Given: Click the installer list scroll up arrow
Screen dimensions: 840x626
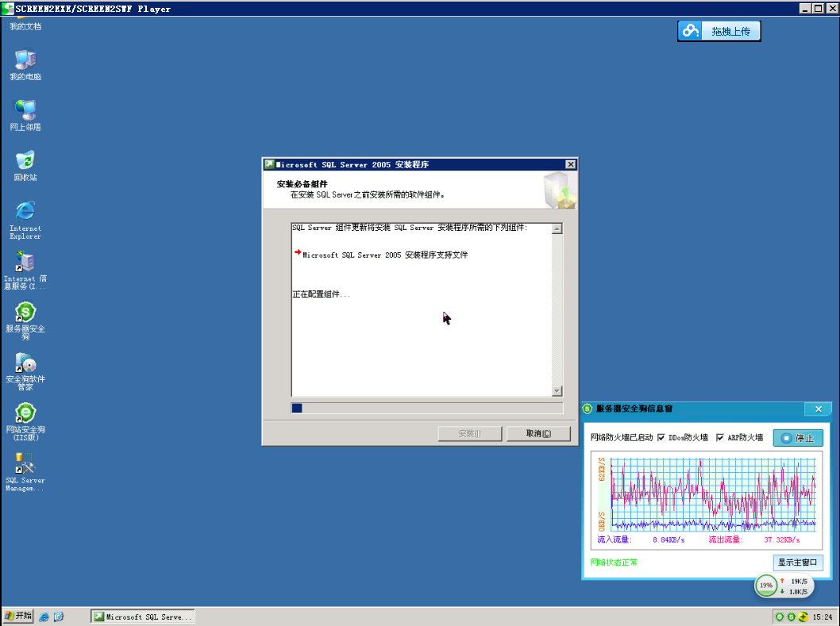Looking at the screenshot, I should click(557, 229).
